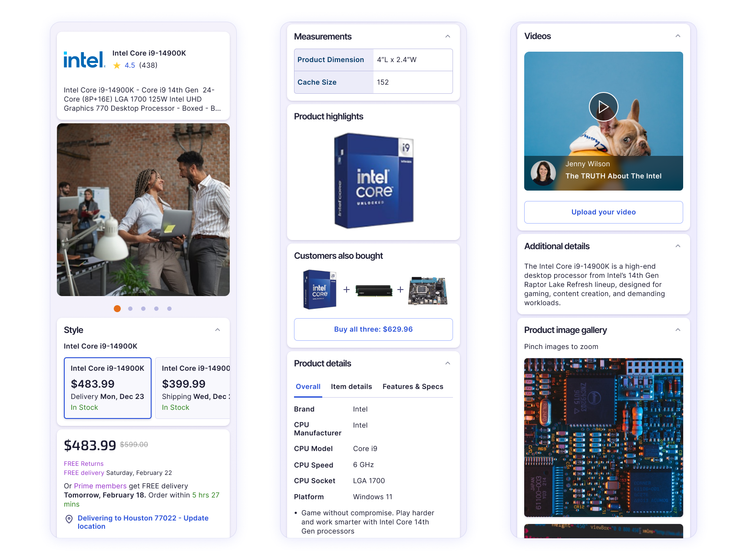Choose the $483.99 style option
Screen dimensions: 747x560
(x=108, y=388)
